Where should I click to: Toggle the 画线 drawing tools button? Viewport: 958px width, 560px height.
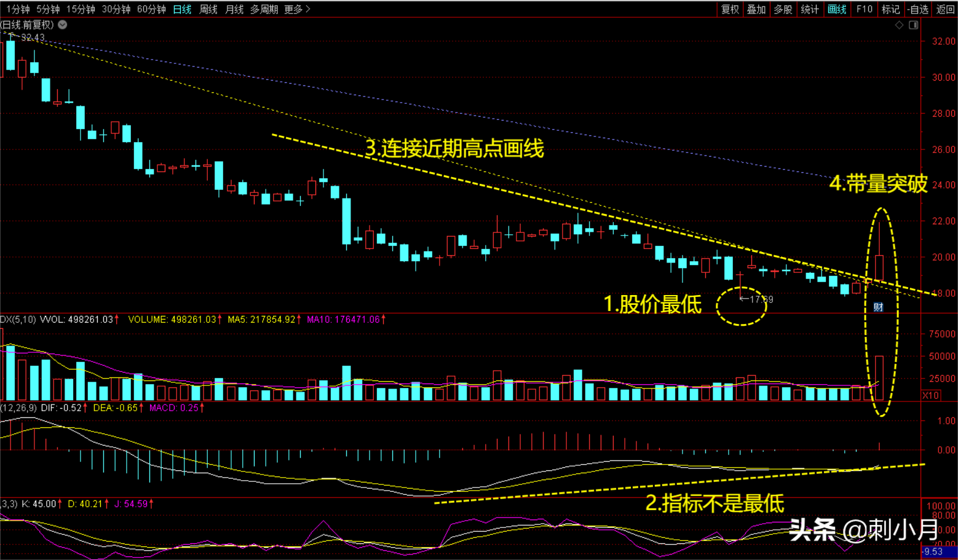tap(837, 9)
